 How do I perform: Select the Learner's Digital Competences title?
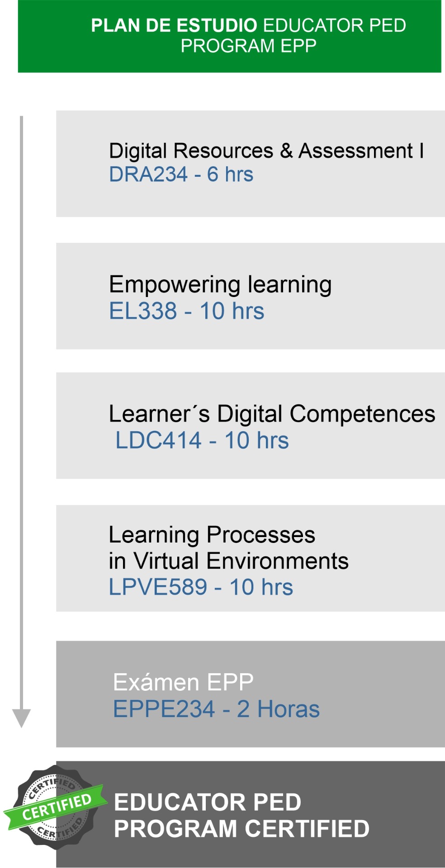tap(272, 414)
